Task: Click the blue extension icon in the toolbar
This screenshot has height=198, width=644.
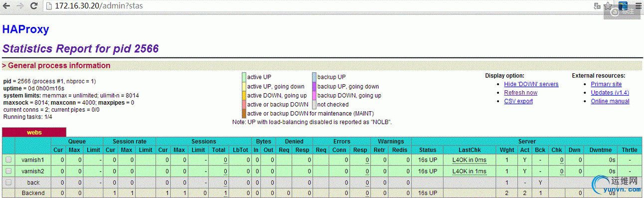Action: (x=623, y=6)
